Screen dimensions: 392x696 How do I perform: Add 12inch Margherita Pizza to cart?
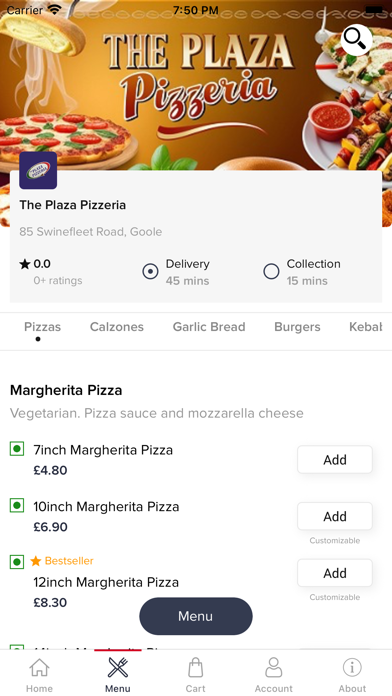(335, 573)
